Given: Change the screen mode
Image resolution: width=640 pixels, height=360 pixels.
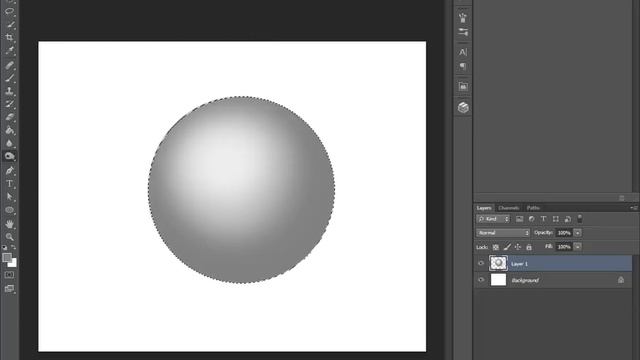Looking at the screenshot, I should pyautogui.click(x=9, y=289).
